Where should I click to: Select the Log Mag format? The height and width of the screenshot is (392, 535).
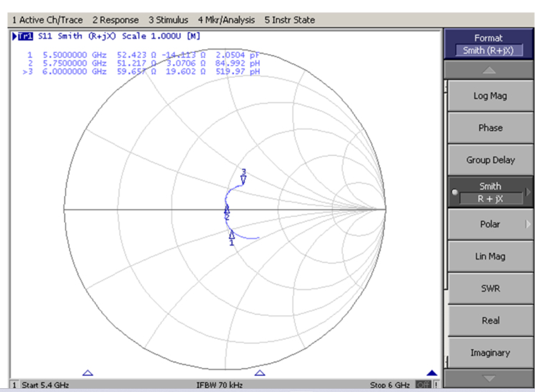(x=490, y=96)
